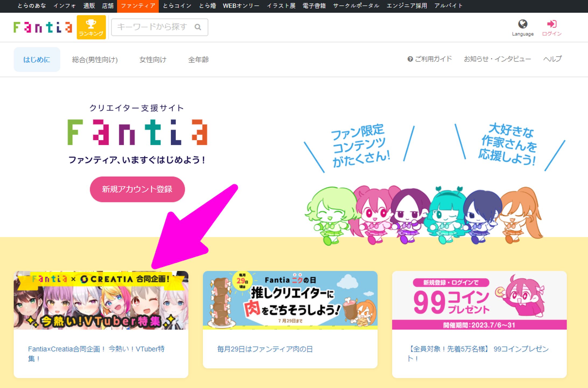Select ファンティア in the top navigation bar
The width and height of the screenshot is (588, 388).
click(138, 5)
